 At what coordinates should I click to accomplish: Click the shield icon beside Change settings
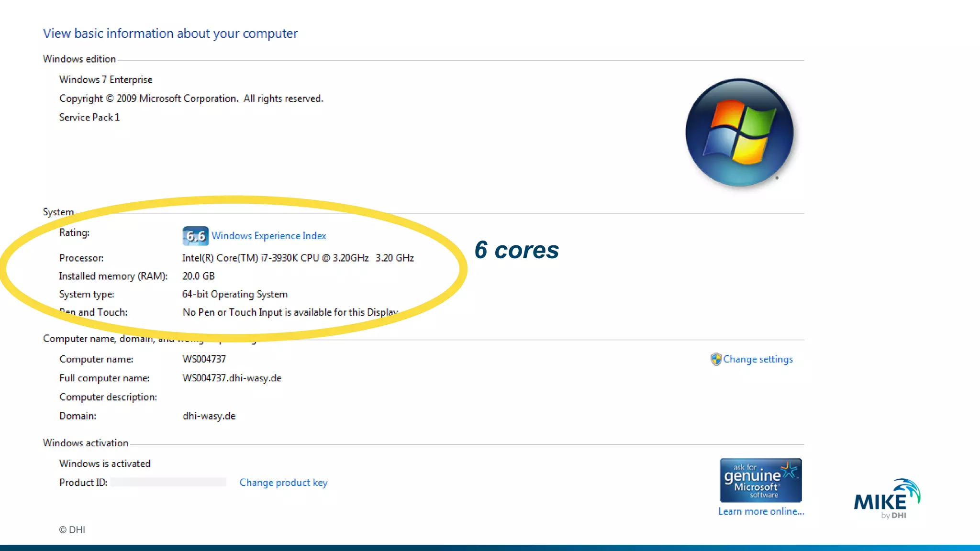(x=716, y=359)
